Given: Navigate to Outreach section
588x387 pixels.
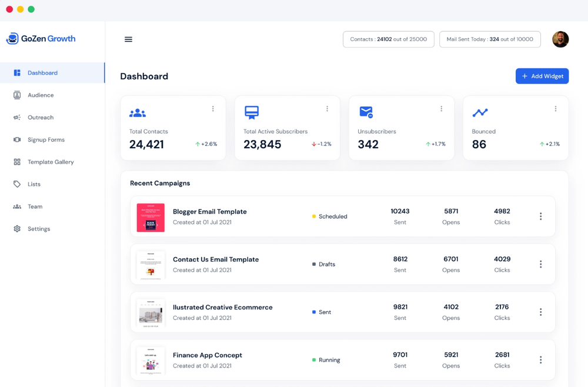Looking at the screenshot, I should 40,118.
